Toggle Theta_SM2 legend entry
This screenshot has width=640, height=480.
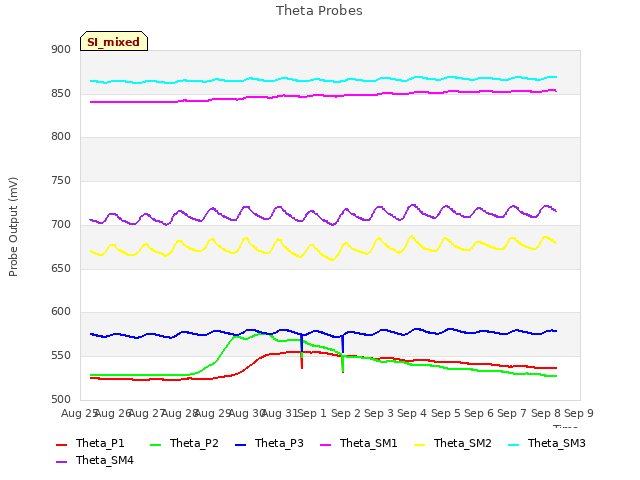tap(453, 443)
